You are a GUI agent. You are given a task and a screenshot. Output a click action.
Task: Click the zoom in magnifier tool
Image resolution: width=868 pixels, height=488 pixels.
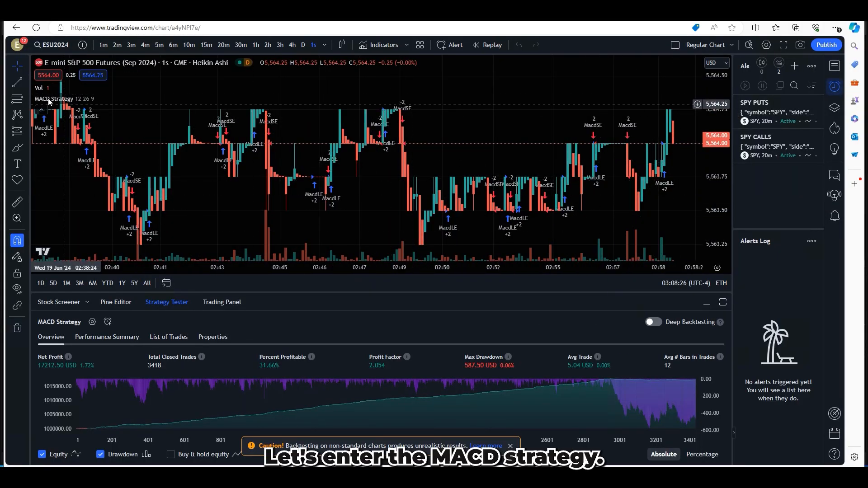[x=17, y=218]
